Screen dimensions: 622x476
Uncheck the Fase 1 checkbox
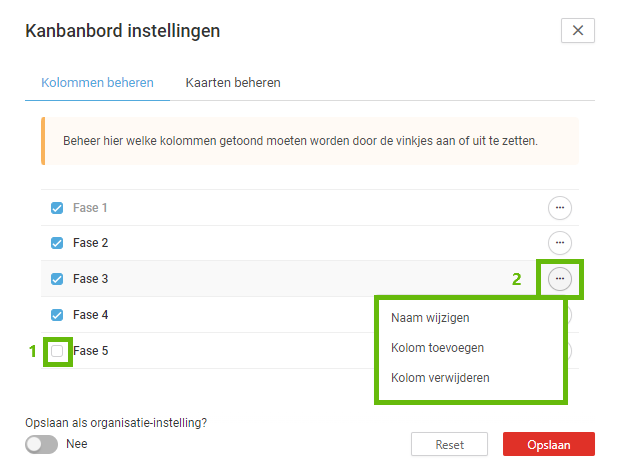pos(57,208)
